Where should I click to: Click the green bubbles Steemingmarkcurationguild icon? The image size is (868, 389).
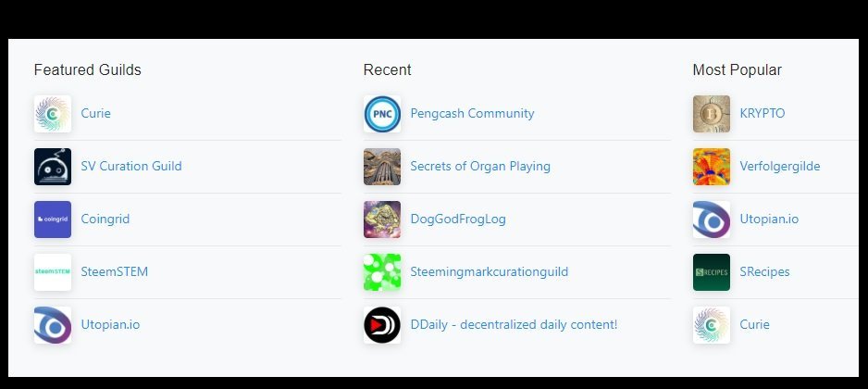click(382, 272)
